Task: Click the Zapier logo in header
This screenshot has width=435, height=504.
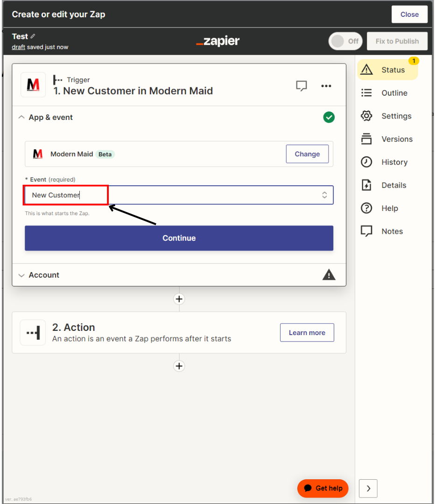Action: coord(217,41)
